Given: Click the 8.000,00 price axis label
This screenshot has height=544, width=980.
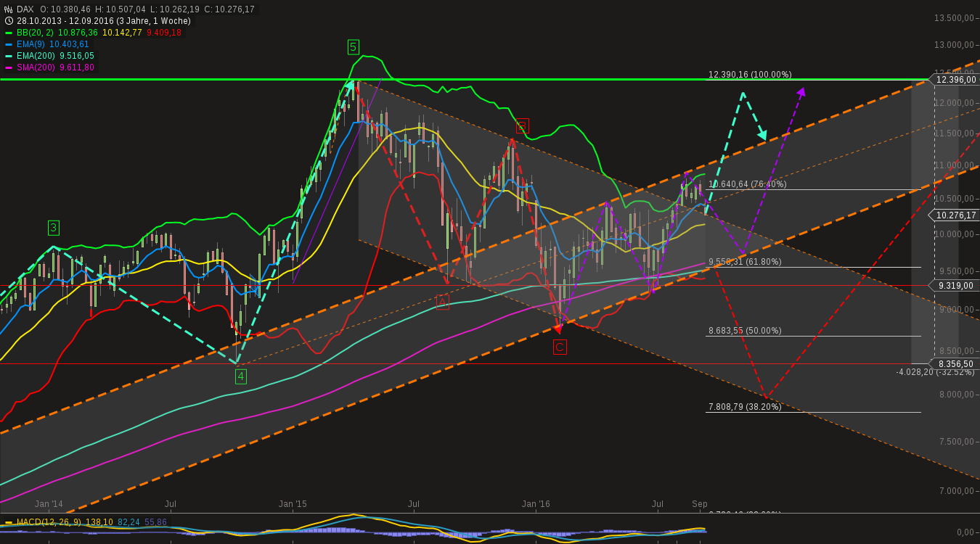Looking at the screenshot, I should click(x=957, y=395).
